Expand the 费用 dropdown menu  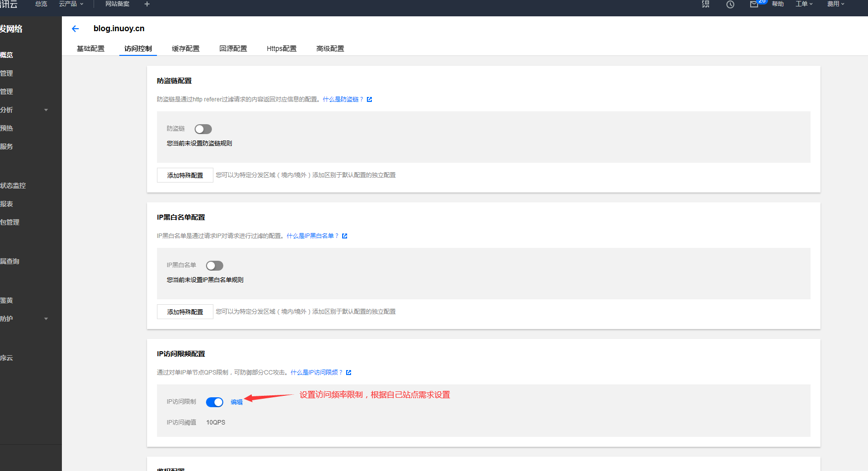pyautogui.click(x=836, y=4)
